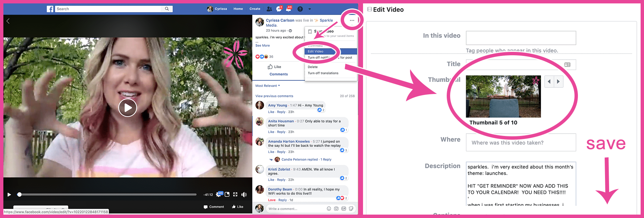Expand Candie Peterson replied 1 Reply
Screen dimensions: 644x218
coord(306,159)
